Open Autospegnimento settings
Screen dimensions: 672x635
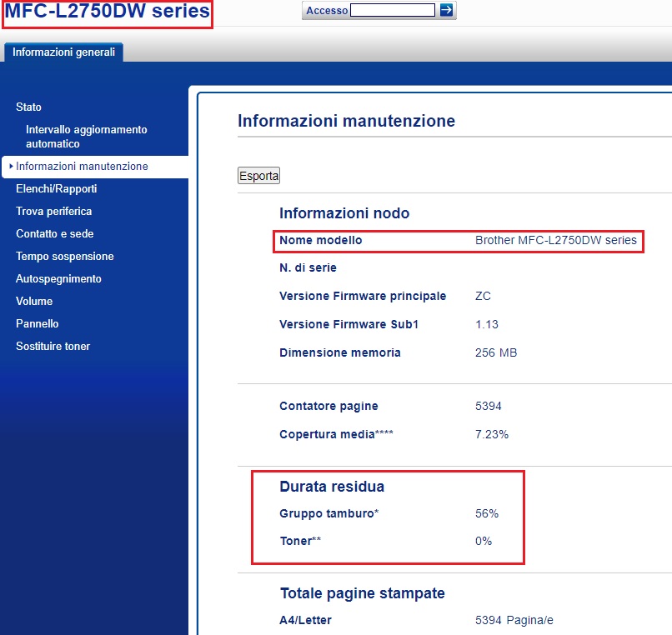click(x=58, y=279)
